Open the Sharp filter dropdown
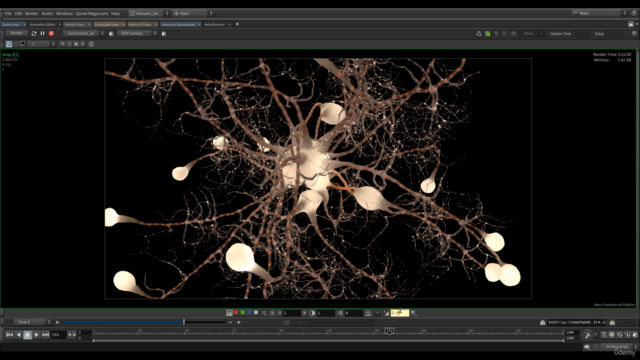Screen dimensions: 640x360 click(x=532, y=33)
